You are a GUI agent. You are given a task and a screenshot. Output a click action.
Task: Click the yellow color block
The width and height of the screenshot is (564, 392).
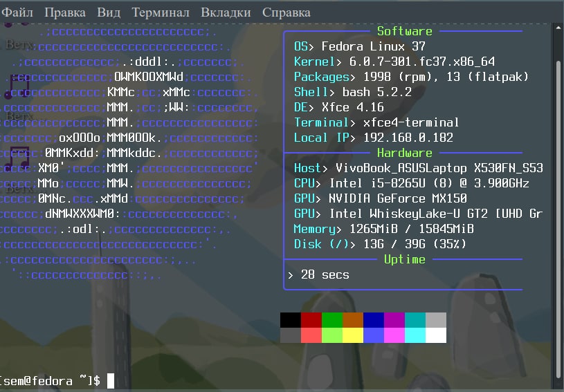tap(353, 335)
